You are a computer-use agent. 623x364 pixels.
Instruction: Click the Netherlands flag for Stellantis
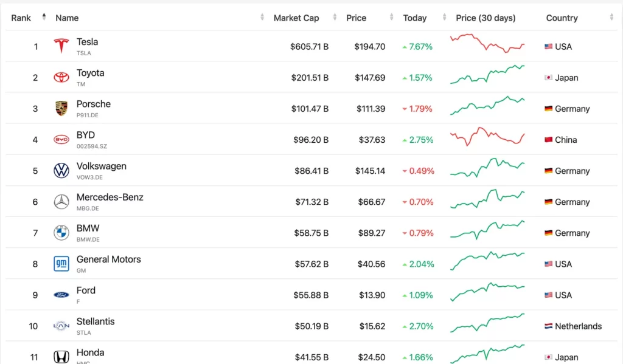click(549, 326)
